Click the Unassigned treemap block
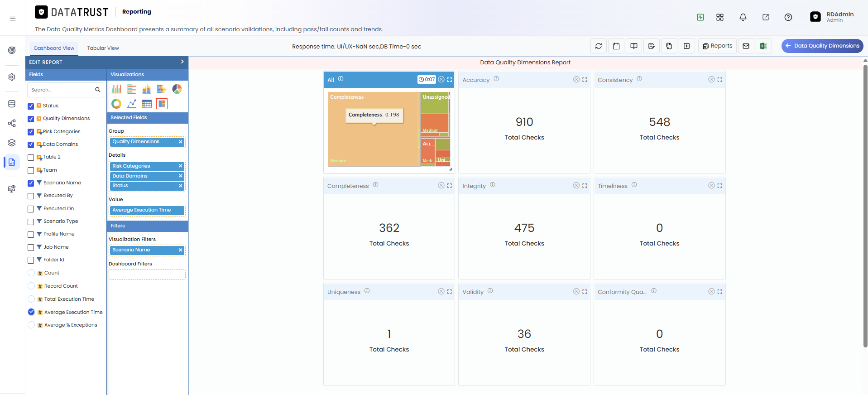The height and width of the screenshot is (395, 868). click(x=435, y=103)
